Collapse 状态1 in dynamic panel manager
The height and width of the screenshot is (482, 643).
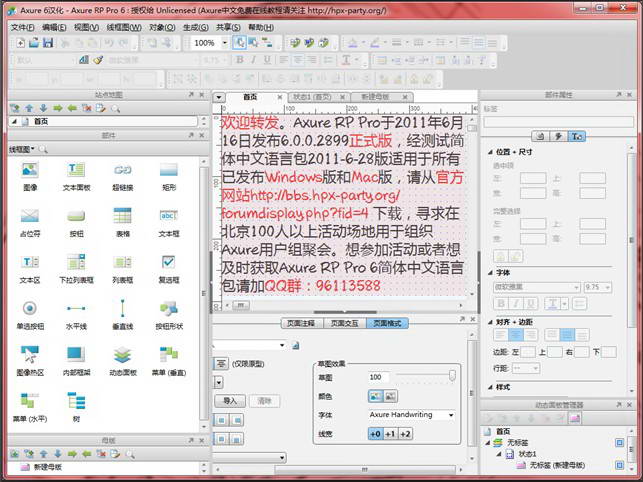(x=499, y=454)
